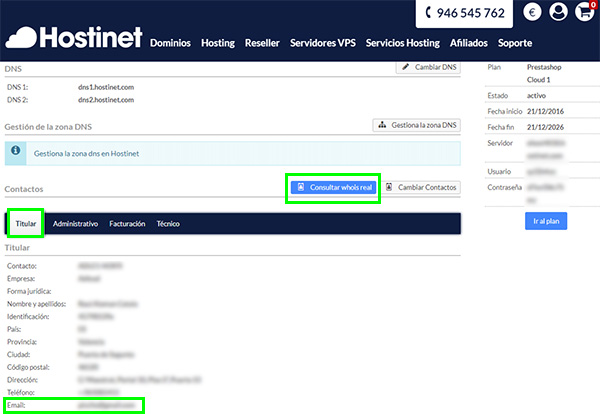Click the Contraseña label in plan panel
The image size is (600, 414).
coord(504,187)
